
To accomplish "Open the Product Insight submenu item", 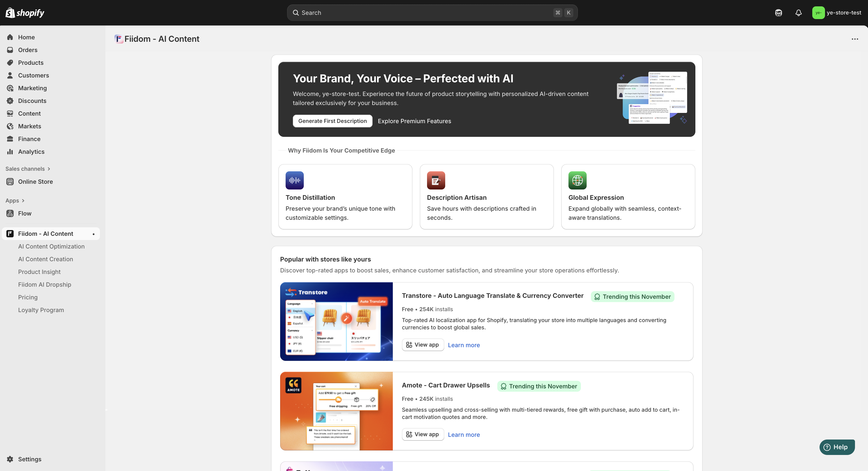I will 39,272.
